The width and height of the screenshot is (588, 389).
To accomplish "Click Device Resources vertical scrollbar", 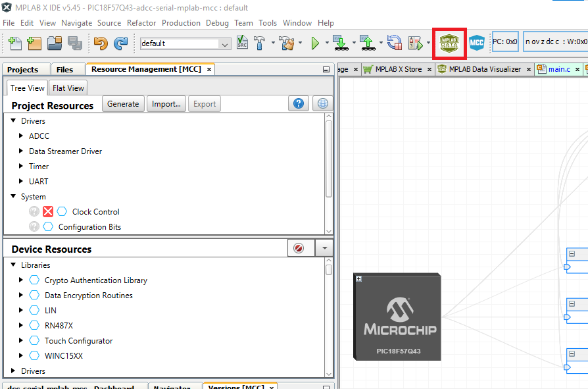I will [329, 270].
